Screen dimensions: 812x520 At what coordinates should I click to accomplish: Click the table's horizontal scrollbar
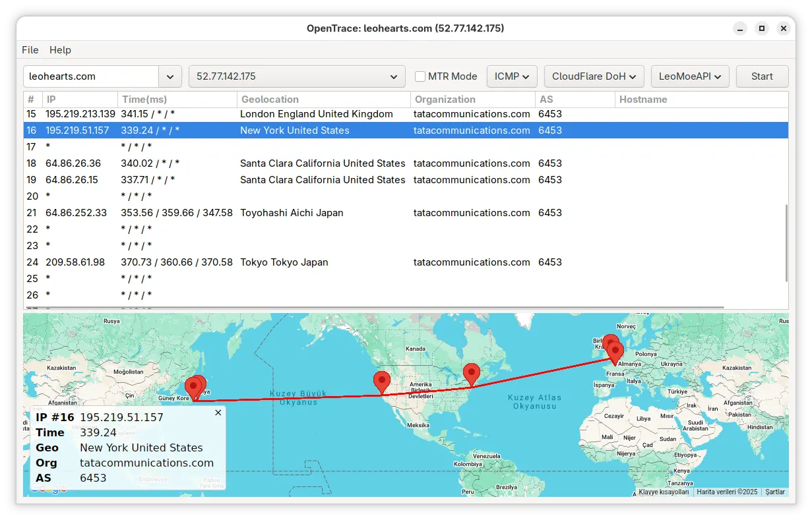[x=374, y=307]
